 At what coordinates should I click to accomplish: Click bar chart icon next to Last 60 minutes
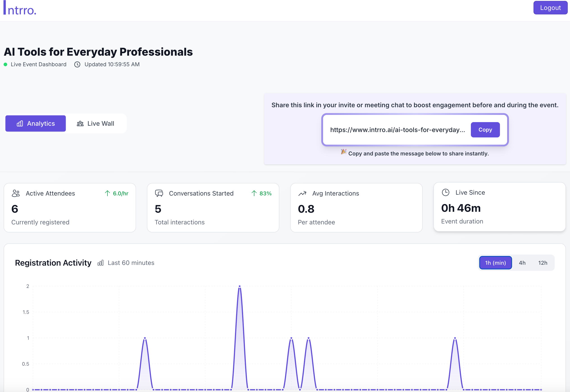click(100, 263)
